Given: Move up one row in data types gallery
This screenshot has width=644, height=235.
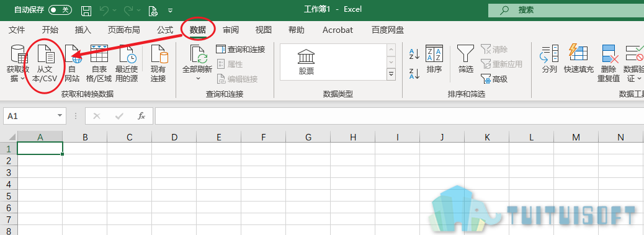Looking at the screenshot, I should [x=391, y=50].
